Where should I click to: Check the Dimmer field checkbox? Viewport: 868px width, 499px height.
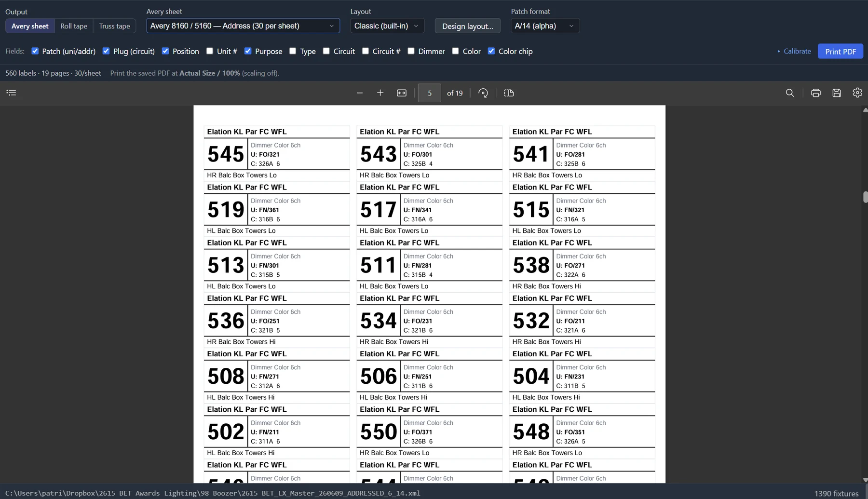[x=411, y=51]
